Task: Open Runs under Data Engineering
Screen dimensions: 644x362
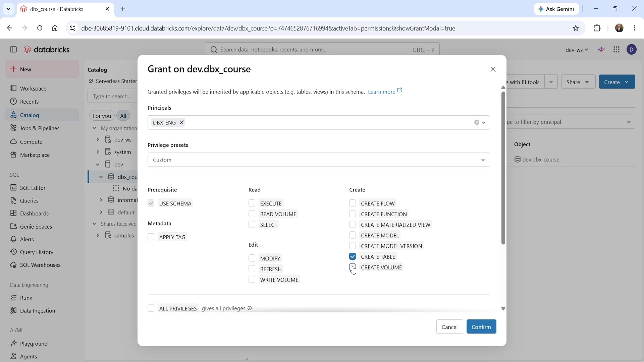Action: pos(42,298)
